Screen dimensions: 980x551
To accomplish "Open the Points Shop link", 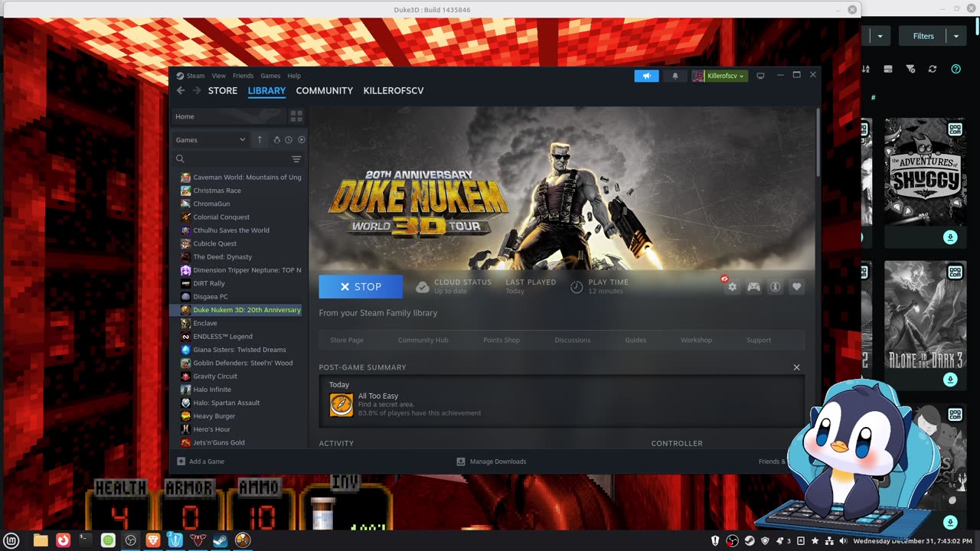I will (501, 340).
